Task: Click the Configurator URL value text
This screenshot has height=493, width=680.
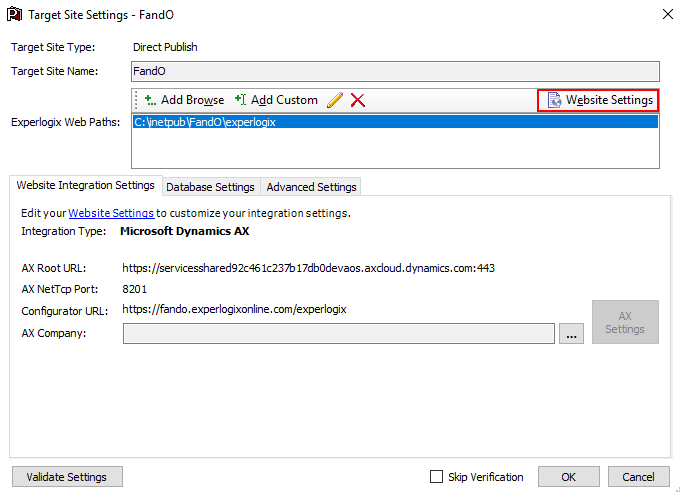Action: tap(234, 310)
